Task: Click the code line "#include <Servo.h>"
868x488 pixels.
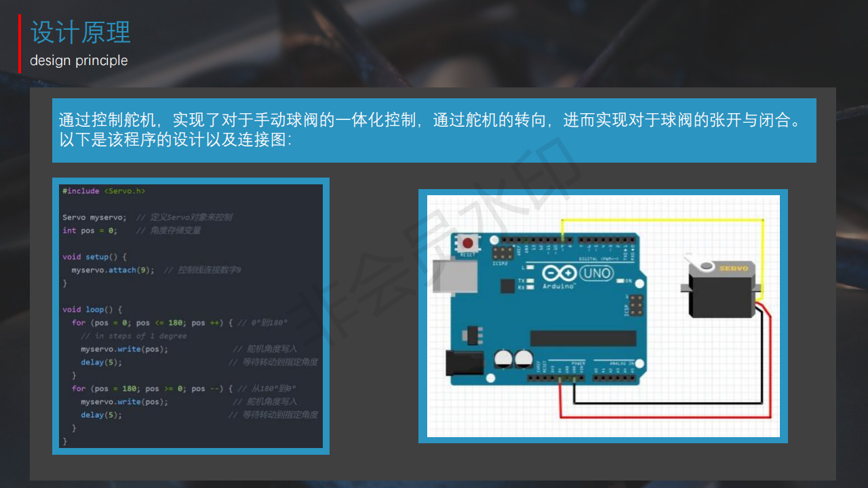Action: pos(104,191)
